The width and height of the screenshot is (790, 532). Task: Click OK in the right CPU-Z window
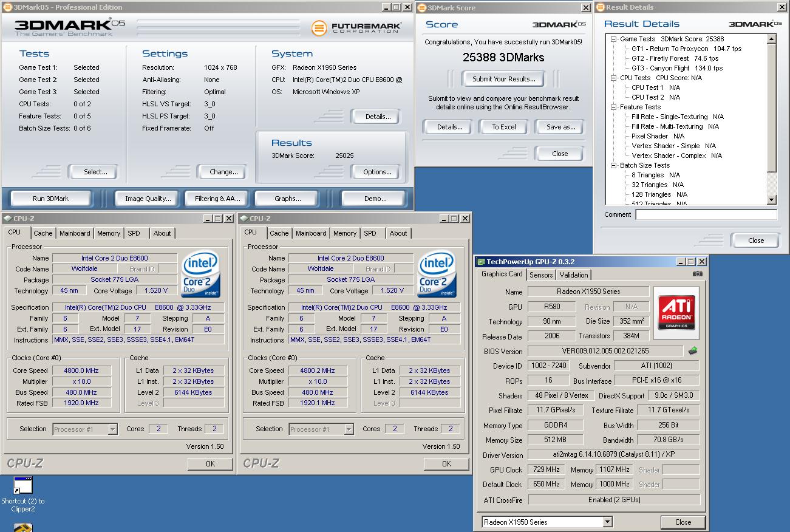click(446, 463)
